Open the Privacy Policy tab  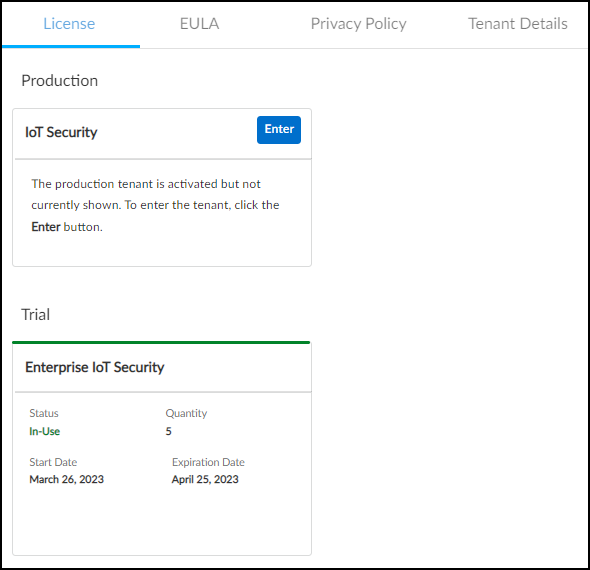358,24
